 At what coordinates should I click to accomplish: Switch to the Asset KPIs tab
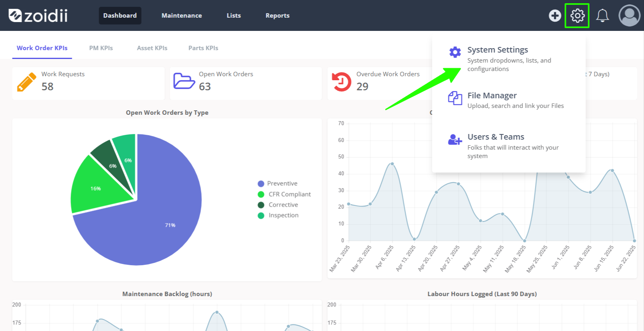coord(152,48)
